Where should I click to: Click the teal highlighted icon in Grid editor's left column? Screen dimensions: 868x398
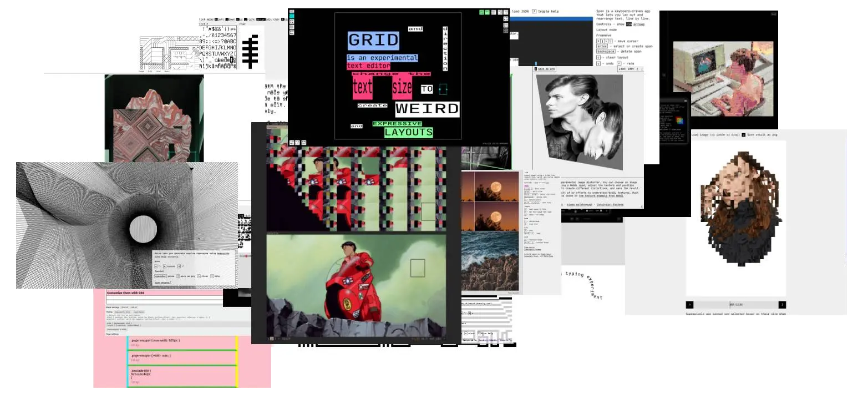click(292, 16)
